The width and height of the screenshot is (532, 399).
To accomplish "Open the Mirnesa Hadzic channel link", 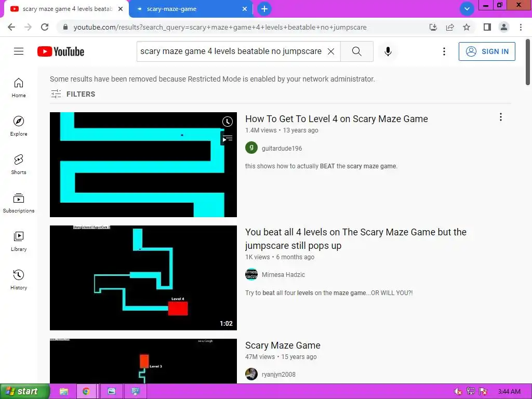I will tap(283, 274).
